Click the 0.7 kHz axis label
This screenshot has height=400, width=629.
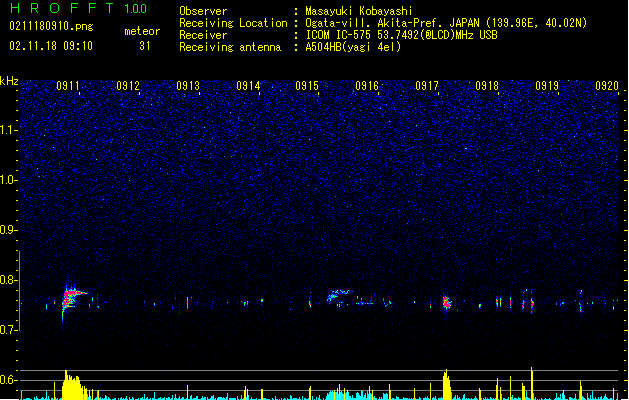pyautogui.click(x=8, y=330)
